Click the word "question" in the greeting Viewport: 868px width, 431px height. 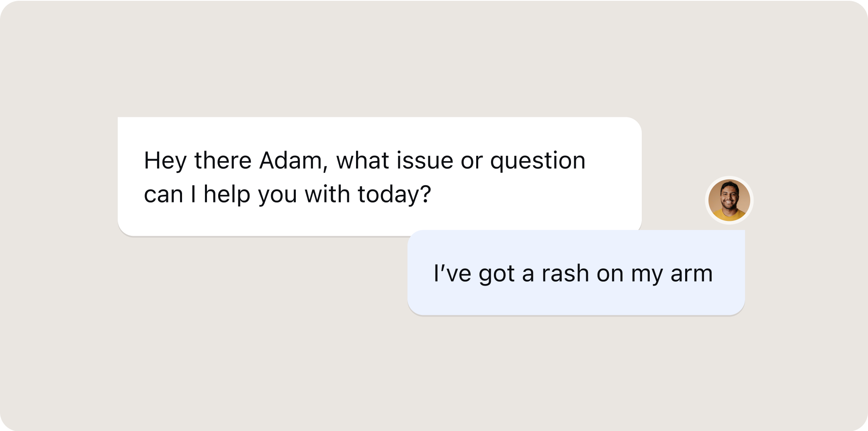click(538, 161)
